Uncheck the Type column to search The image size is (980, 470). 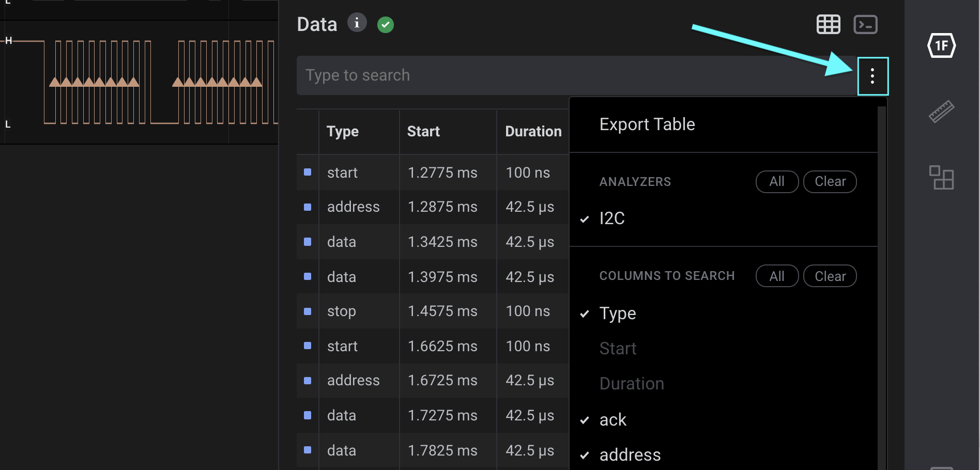tap(617, 313)
